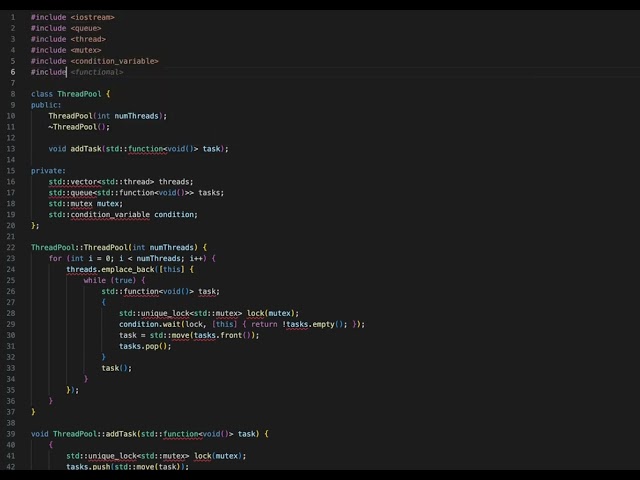Click the 'public:' keyword
640x480 pixels.
point(46,105)
